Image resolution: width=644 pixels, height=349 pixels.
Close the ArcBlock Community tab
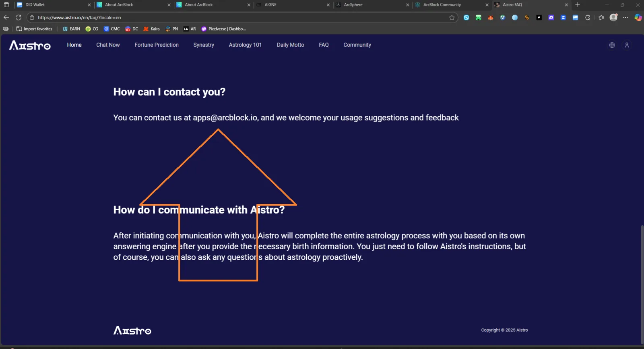coord(487,5)
